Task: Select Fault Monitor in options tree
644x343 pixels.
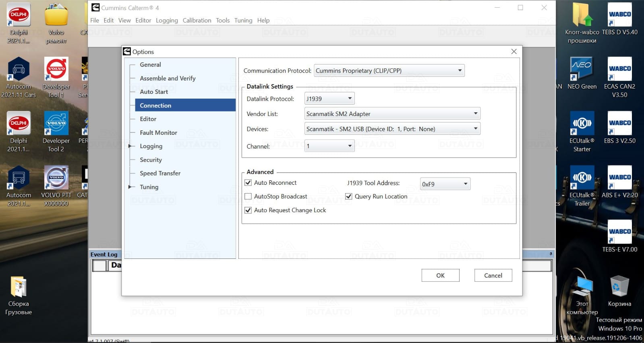Action: coord(158,133)
